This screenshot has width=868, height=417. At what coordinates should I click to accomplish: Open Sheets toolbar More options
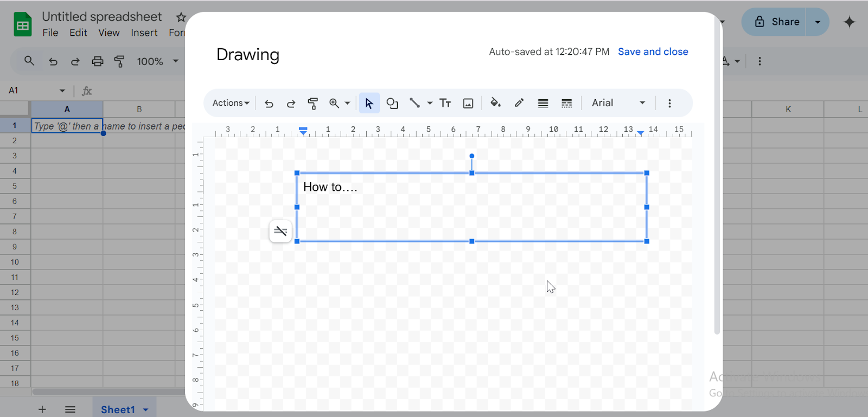[x=759, y=61]
